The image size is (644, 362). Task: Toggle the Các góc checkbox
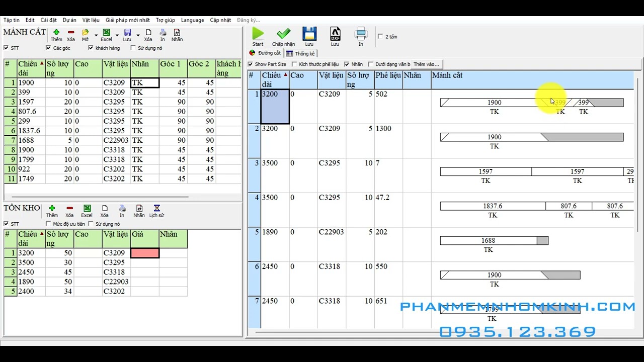point(48,48)
